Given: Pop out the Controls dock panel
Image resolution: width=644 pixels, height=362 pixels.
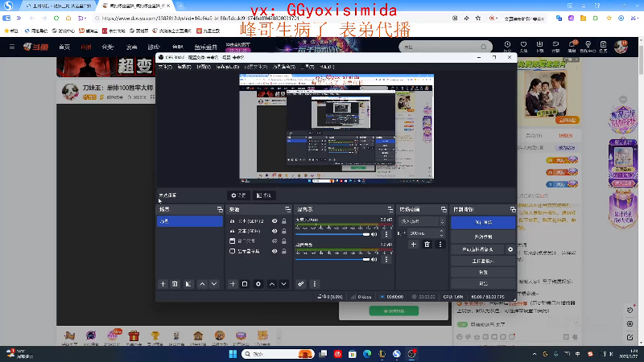Looking at the screenshot, I should [x=513, y=209].
